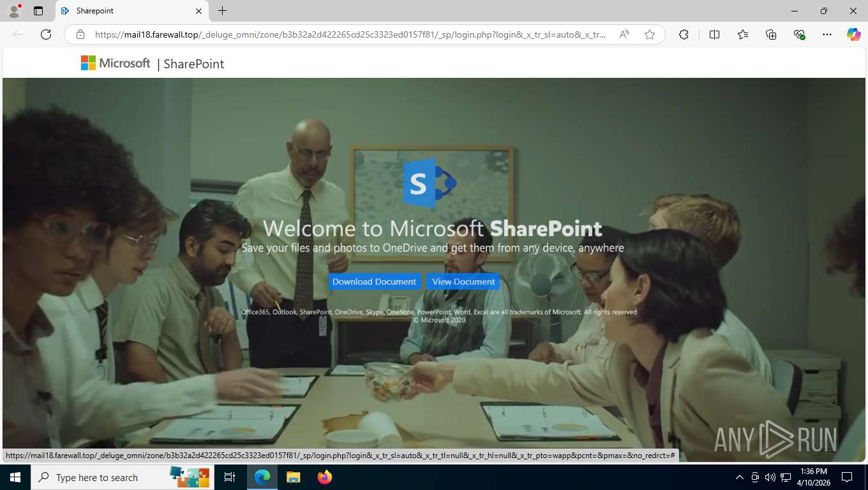868x490 pixels.
Task: Close the Sharepoint tab
Action: click(x=198, y=11)
